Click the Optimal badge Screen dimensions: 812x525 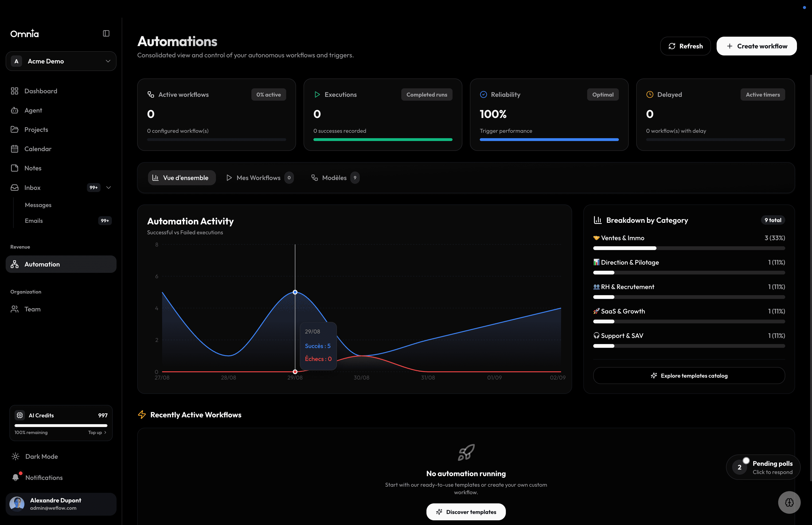point(603,94)
